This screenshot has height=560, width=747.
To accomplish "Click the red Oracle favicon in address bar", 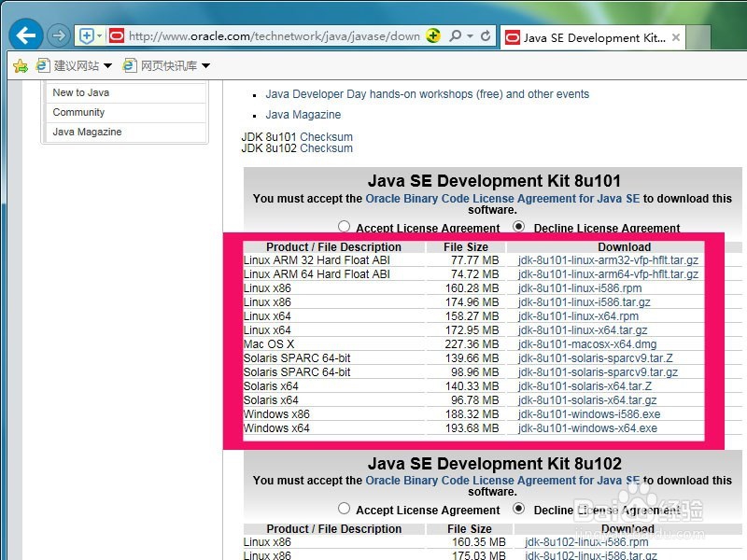I will click(x=116, y=35).
